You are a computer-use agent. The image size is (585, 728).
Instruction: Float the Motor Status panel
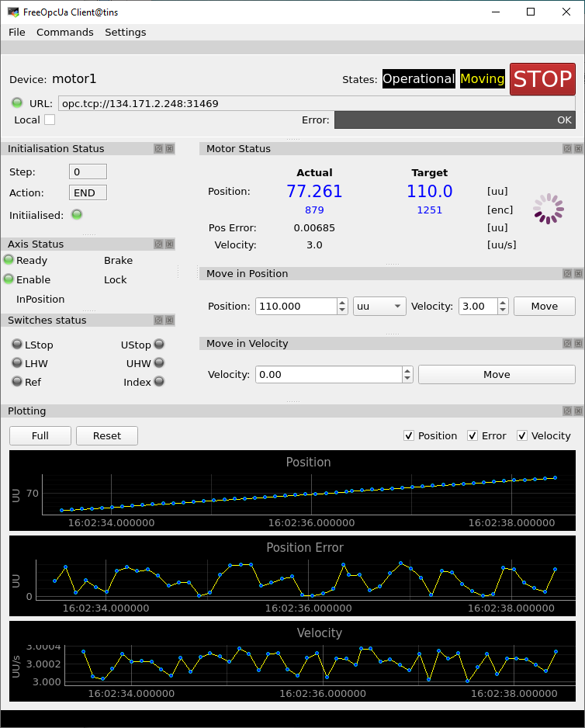(567, 148)
